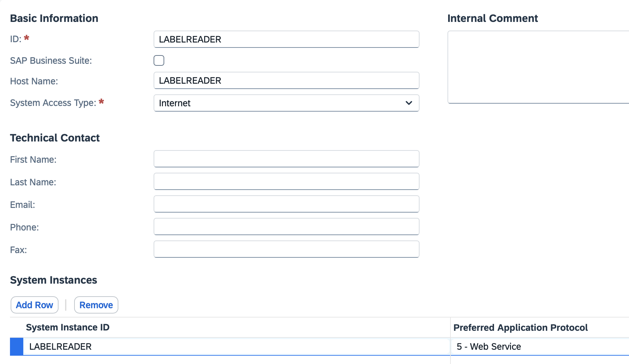Click the First Name field
The height and width of the screenshot is (364, 629).
click(286, 159)
